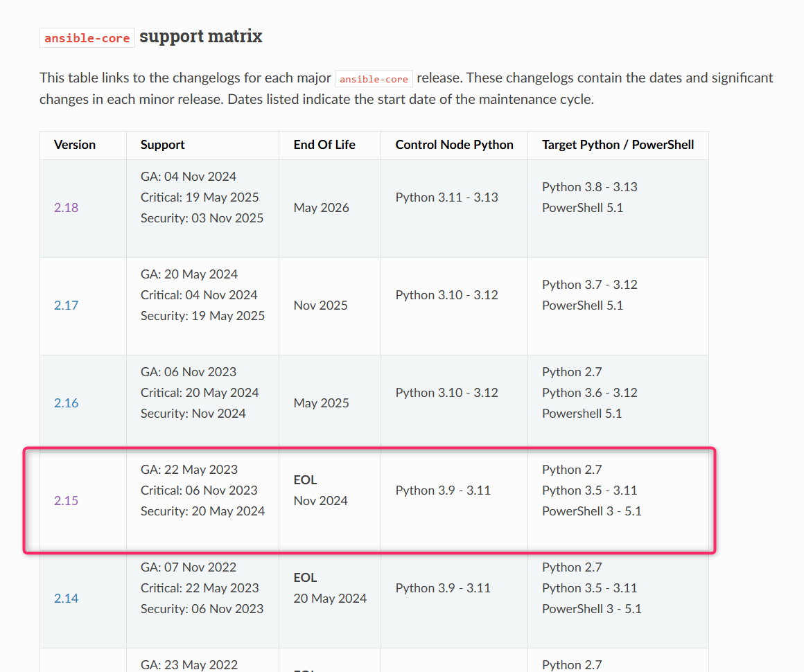Image resolution: width=804 pixels, height=672 pixels.
Task: Click 'Python 3.7 - 3.12' target text
Action: [590, 285]
